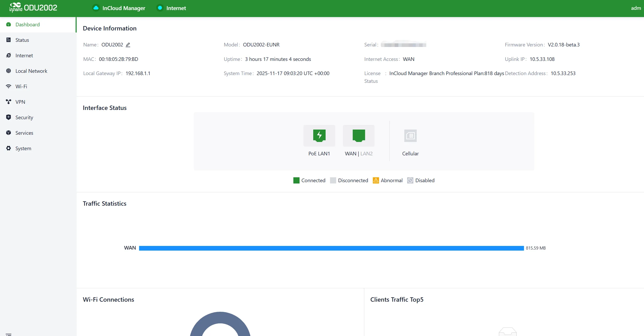The image size is (644, 336).
Task: Click the InHand ODU2002 logo
Action: 33,7
